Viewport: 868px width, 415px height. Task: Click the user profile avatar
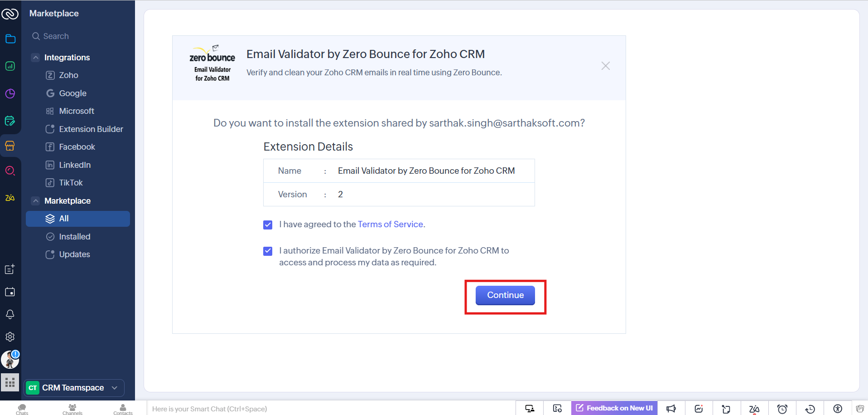[10, 360]
